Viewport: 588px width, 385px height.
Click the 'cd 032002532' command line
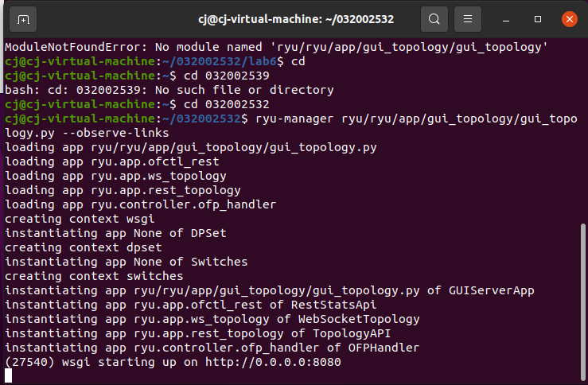[137, 104]
